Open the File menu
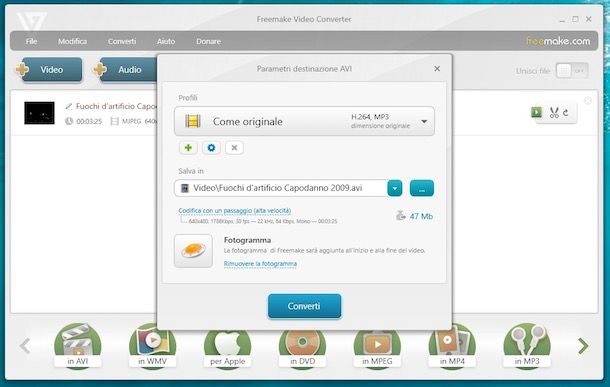The width and height of the screenshot is (610, 387). pos(32,41)
